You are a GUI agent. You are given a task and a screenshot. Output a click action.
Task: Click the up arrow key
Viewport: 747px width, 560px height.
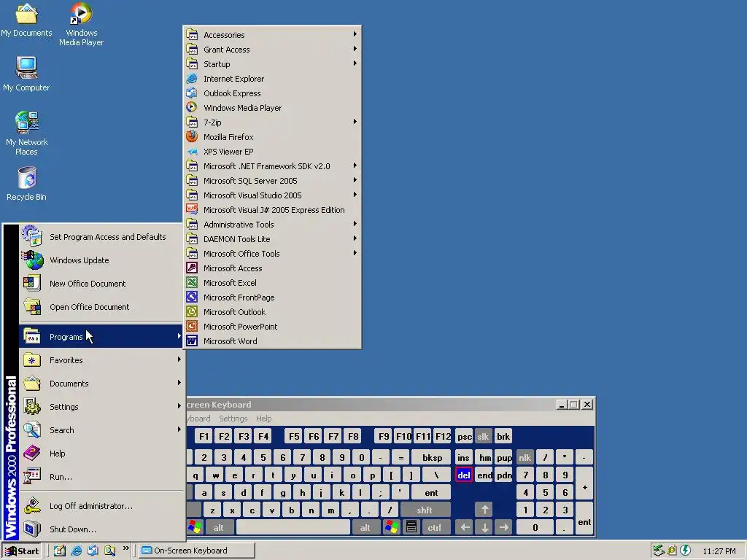click(x=484, y=510)
